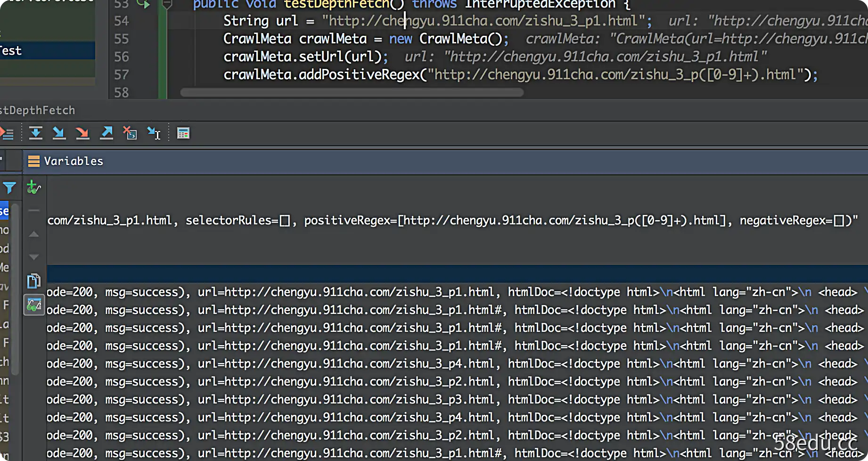Screen dimensions: 868x461
Task: Click the move watch down arrow
Action: click(34, 257)
